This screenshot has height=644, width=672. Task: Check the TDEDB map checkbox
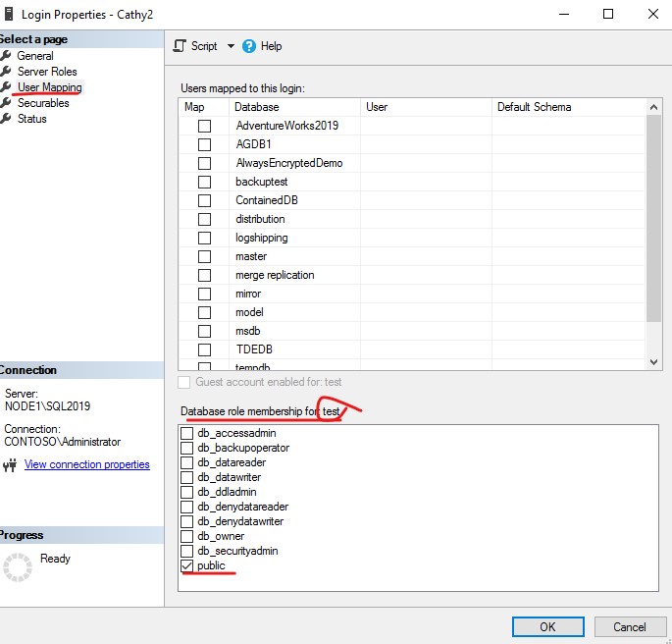click(204, 349)
